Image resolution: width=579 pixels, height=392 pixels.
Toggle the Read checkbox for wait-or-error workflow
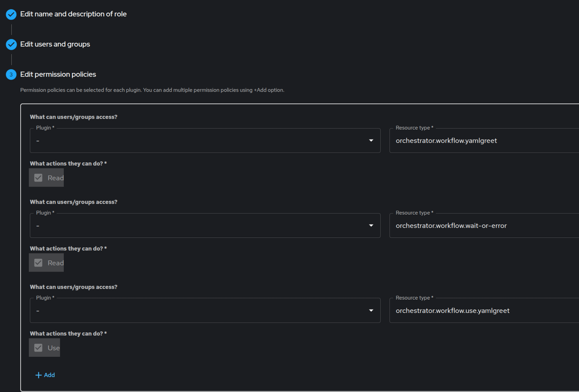[x=38, y=263]
